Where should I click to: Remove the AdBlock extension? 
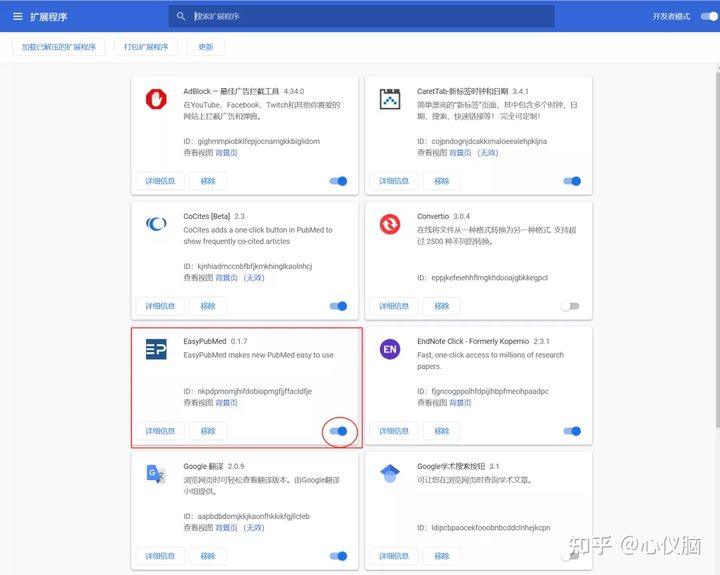[208, 181]
